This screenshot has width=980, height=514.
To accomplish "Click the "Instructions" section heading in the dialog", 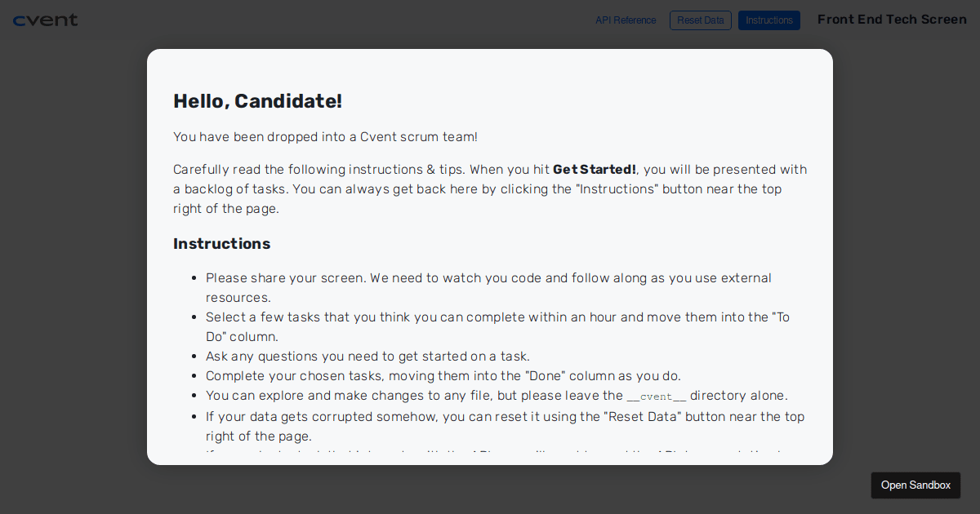I will point(221,243).
